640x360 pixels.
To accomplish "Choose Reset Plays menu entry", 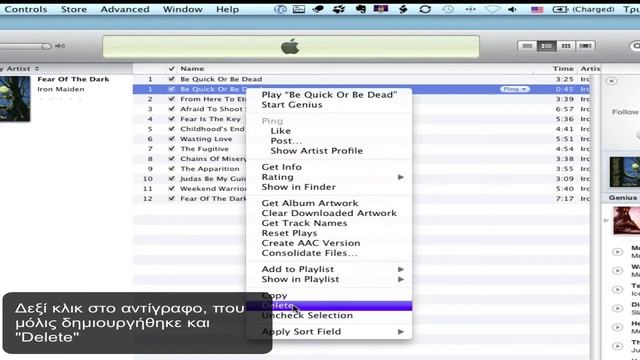I will click(x=329, y=233).
